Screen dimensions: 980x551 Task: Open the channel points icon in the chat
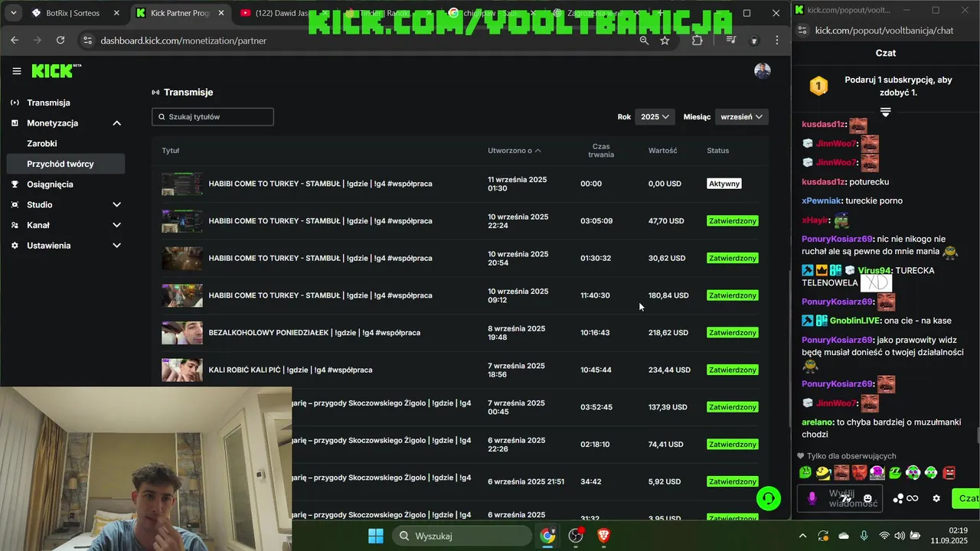point(898,498)
